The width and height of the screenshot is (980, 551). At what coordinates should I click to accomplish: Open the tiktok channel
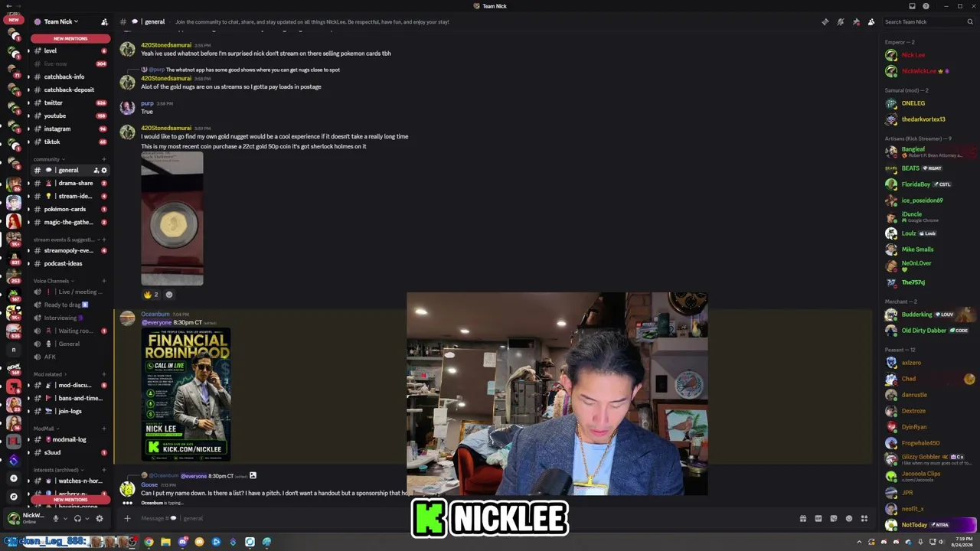tap(69, 142)
